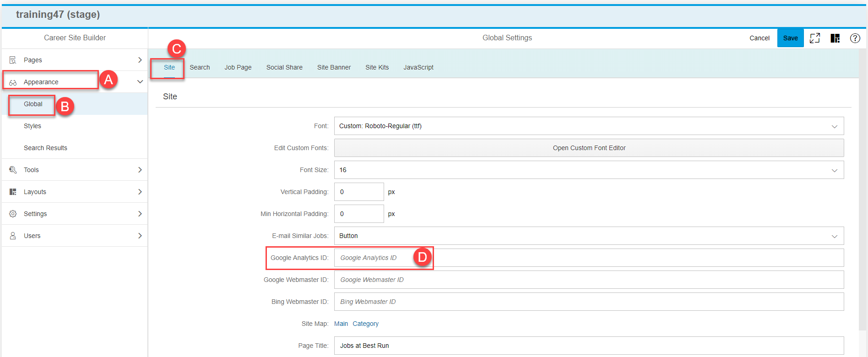
Task: Click the Page Title field
Action: [589, 346]
